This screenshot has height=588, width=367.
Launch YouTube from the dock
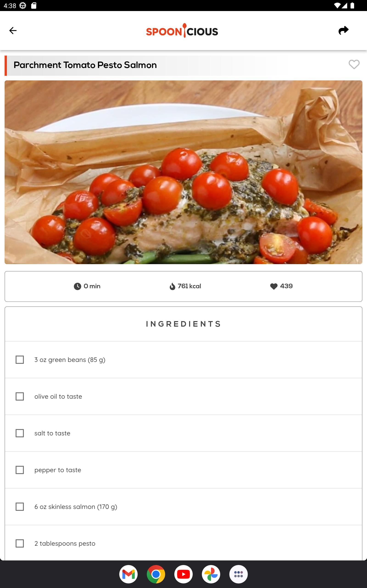tap(183, 574)
